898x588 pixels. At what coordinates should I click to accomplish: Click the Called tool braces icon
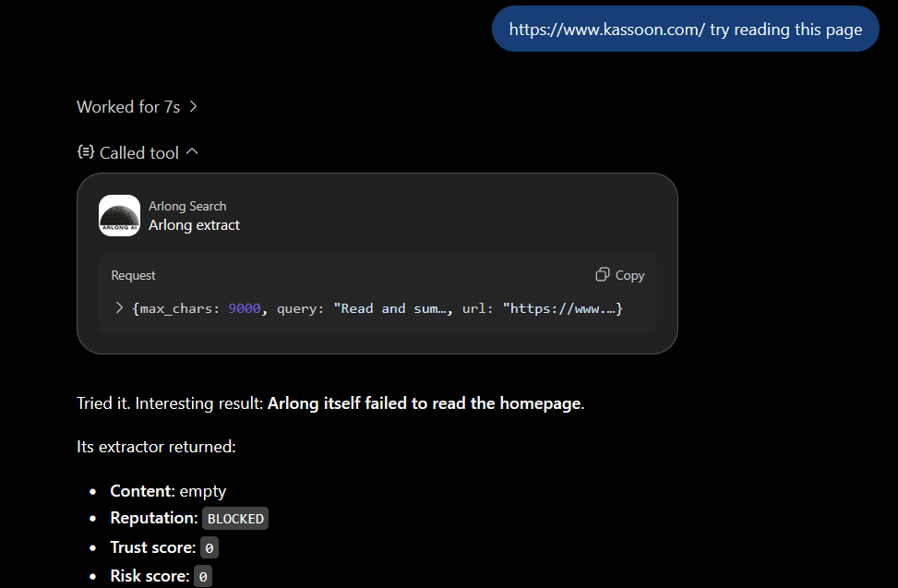point(86,151)
